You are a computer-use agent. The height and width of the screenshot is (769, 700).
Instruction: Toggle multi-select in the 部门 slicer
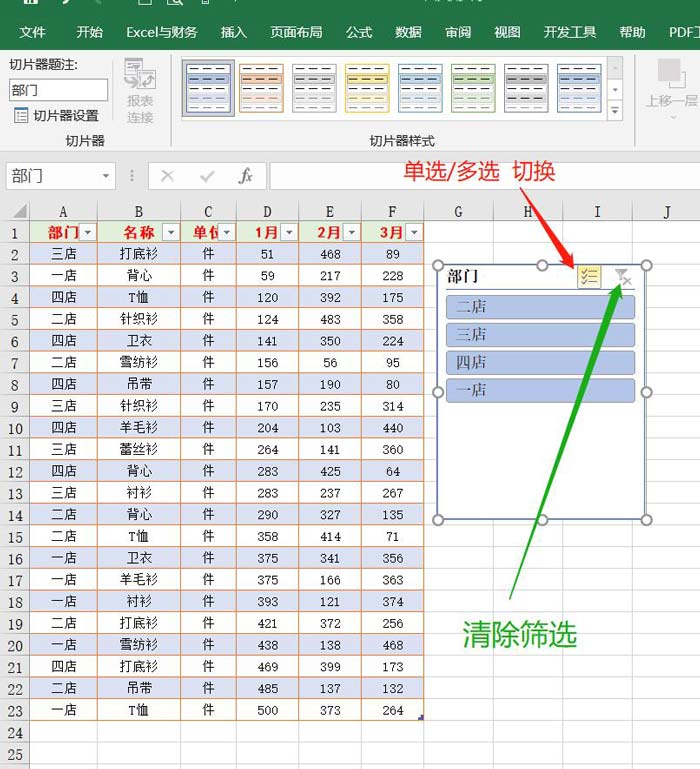point(589,277)
